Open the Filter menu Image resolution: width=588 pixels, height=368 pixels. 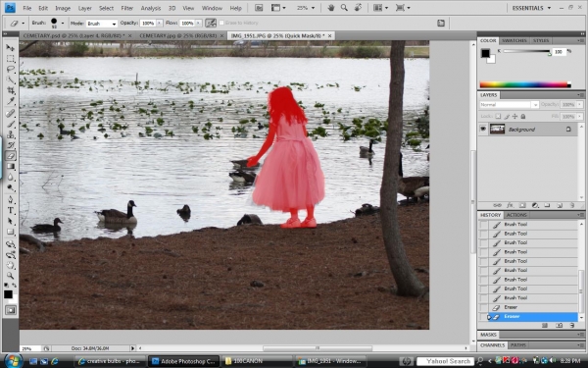pyautogui.click(x=126, y=8)
